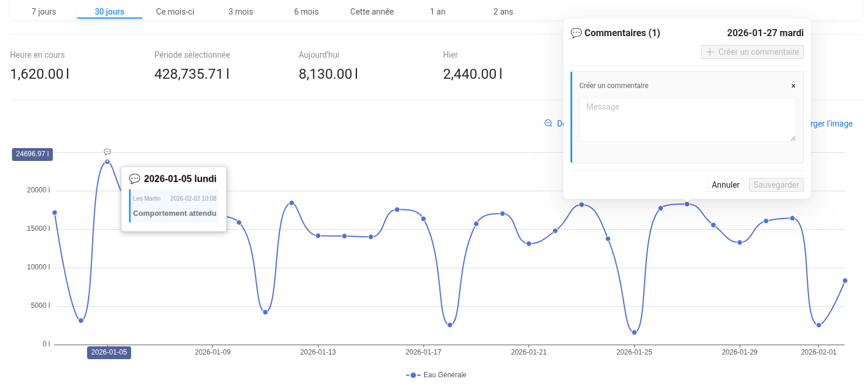Choose the '3 mois' time range
The image size is (868, 386).
coord(240,12)
